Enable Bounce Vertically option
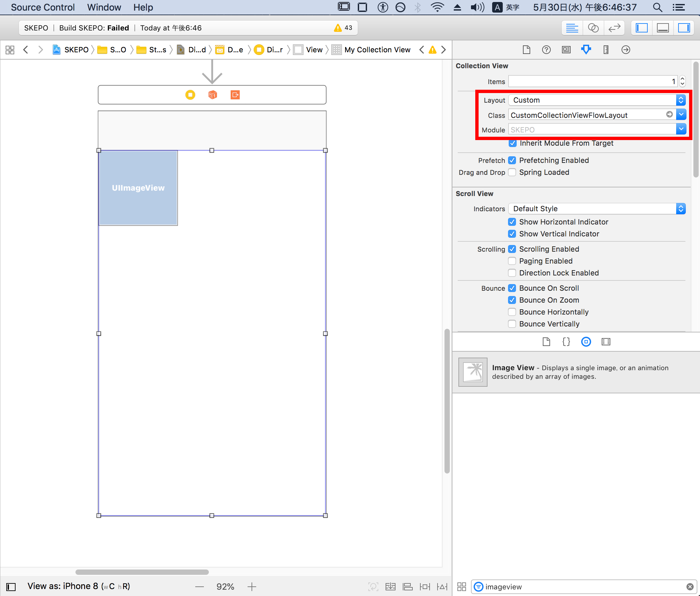The image size is (700, 596). click(x=512, y=324)
